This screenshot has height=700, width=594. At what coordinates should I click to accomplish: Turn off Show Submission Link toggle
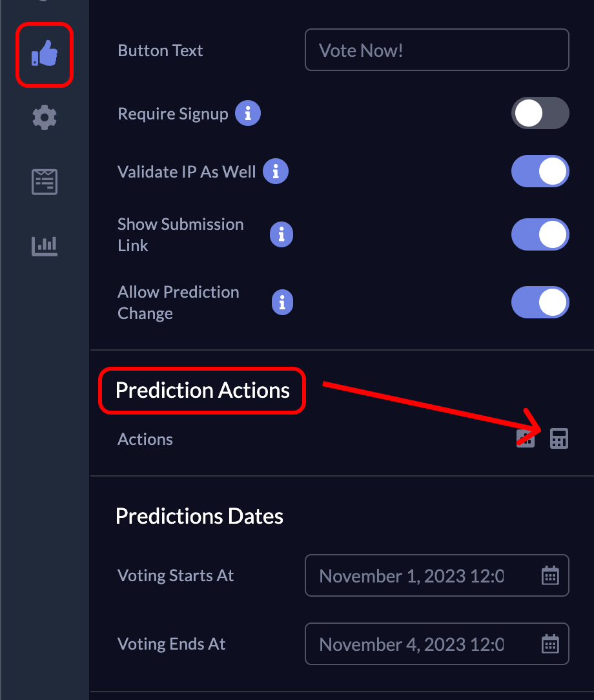(540, 235)
